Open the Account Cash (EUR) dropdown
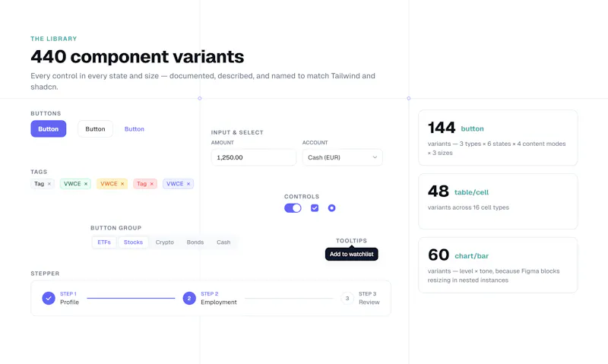608x364 pixels. [x=343, y=157]
